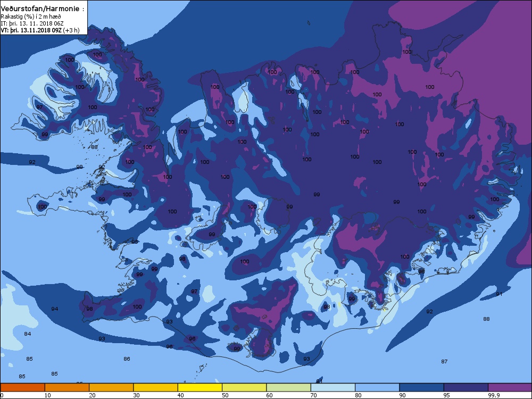
Task: Pick the dark blue 90–95 legend swatch
Action: pos(422,387)
